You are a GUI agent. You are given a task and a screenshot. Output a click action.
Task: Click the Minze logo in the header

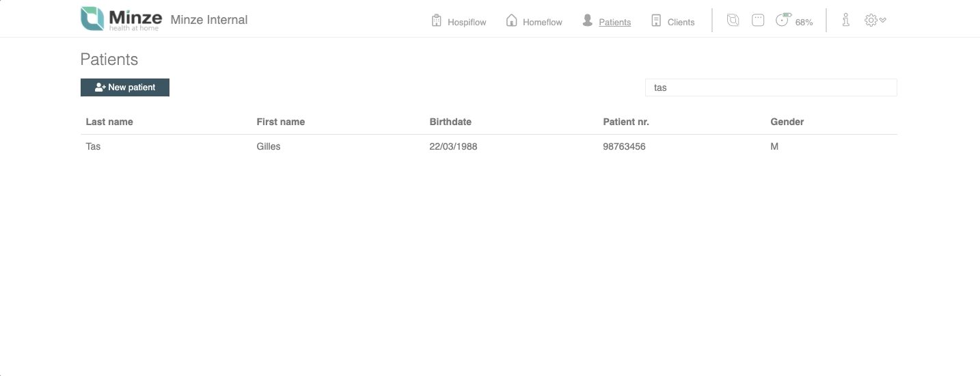121,19
